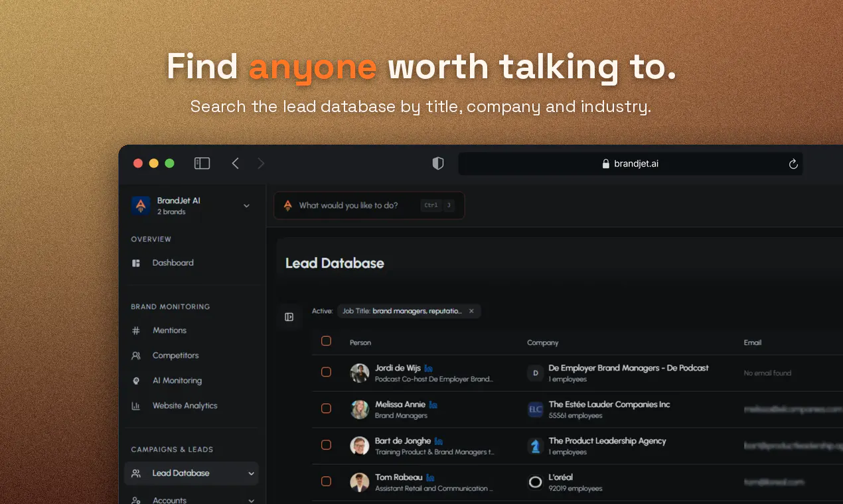
Task: Click the lock icon in the address bar
Action: coord(605,164)
